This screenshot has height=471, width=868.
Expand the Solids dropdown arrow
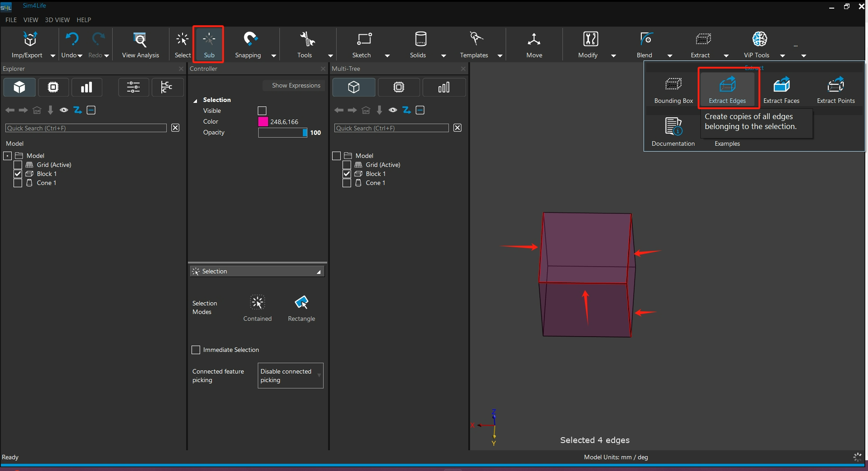(x=443, y=56)
